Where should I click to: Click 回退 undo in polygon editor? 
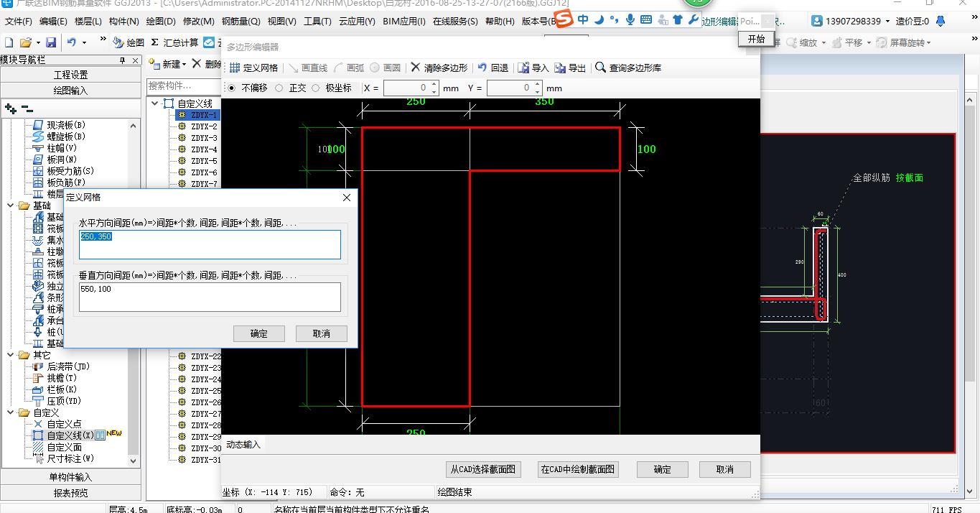tap(493, 68)
